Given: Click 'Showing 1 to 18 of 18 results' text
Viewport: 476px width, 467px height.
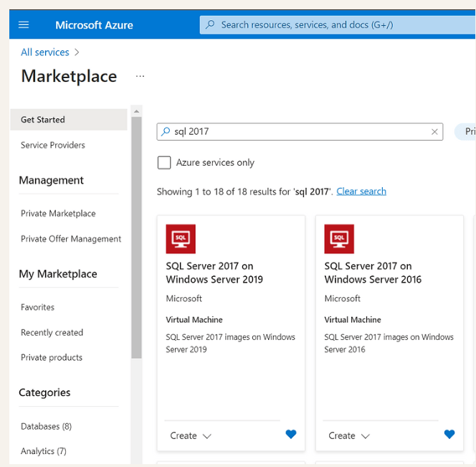Looking at the screenshot, I should [x=244, y=192].
